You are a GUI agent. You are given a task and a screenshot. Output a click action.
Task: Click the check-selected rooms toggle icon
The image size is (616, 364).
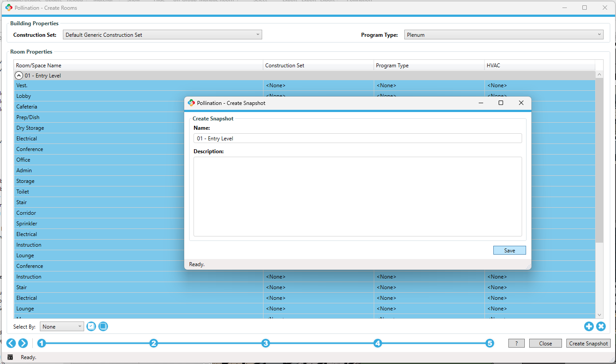pyautogui.click(x=91, y=326)
